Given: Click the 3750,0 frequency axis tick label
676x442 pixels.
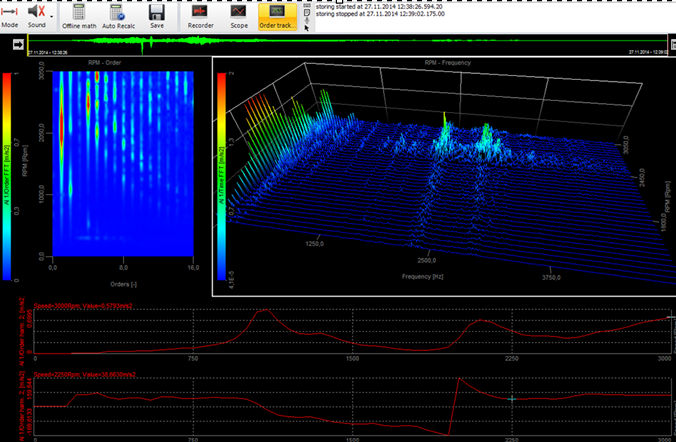Looking at the screenshot, I should tap(551, 278).
